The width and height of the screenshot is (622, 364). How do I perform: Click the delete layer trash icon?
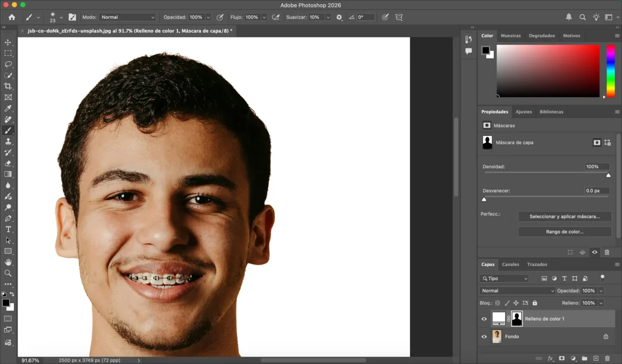(x=607, y=358)
